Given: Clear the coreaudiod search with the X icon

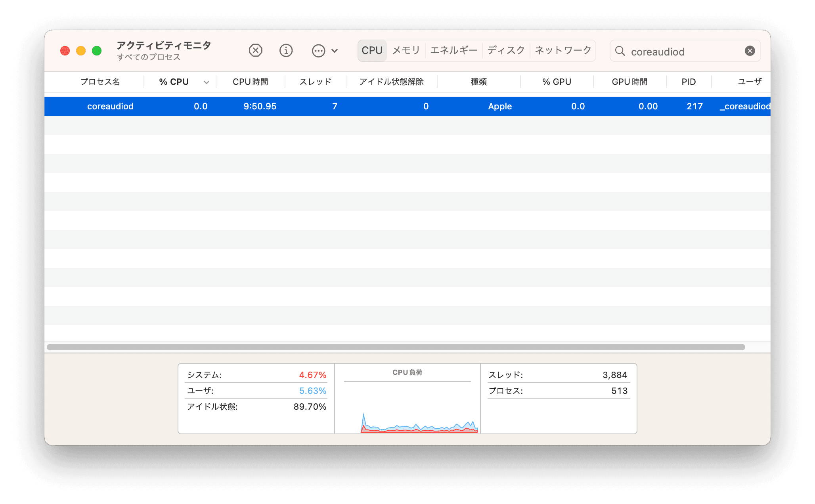Looking at the screenshot, I should 750,51.
